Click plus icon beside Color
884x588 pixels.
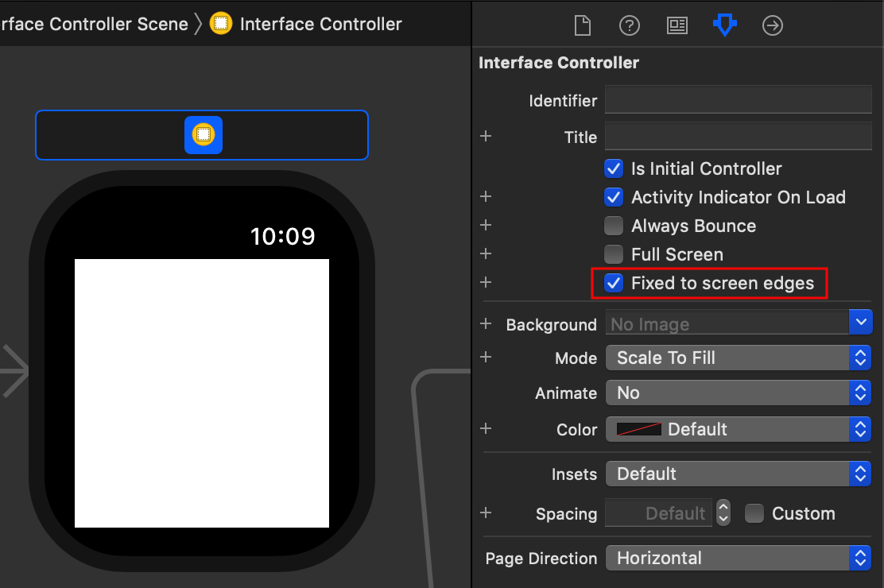point(486,428)
